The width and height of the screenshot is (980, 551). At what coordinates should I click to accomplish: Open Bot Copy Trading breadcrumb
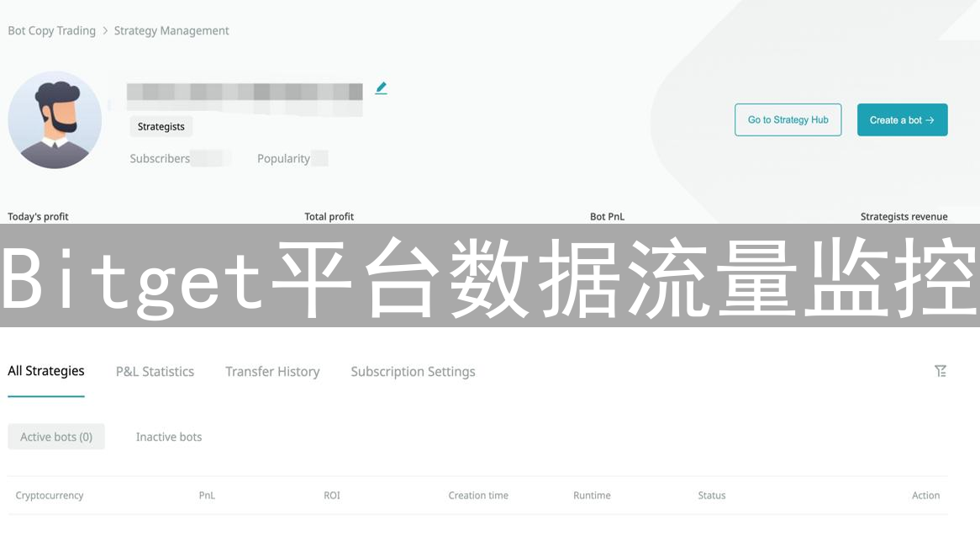(x=52, y=30)
